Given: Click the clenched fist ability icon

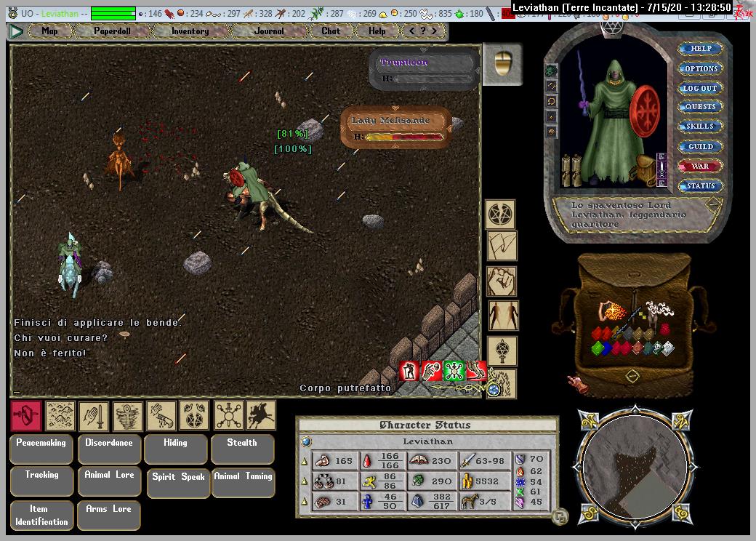Looking at the screenshot, I should (x=502, y=281).
